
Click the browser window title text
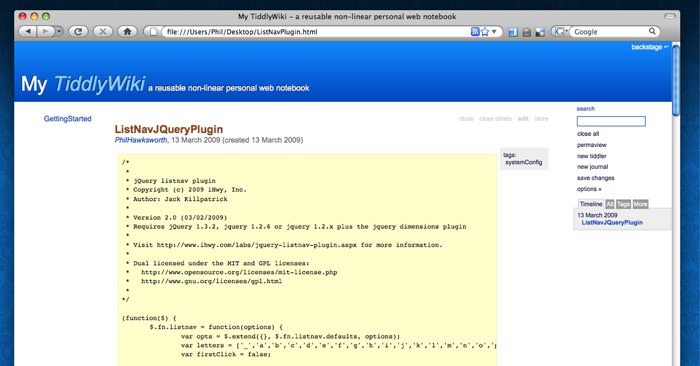pyautogui.click(x=347, y=17)
